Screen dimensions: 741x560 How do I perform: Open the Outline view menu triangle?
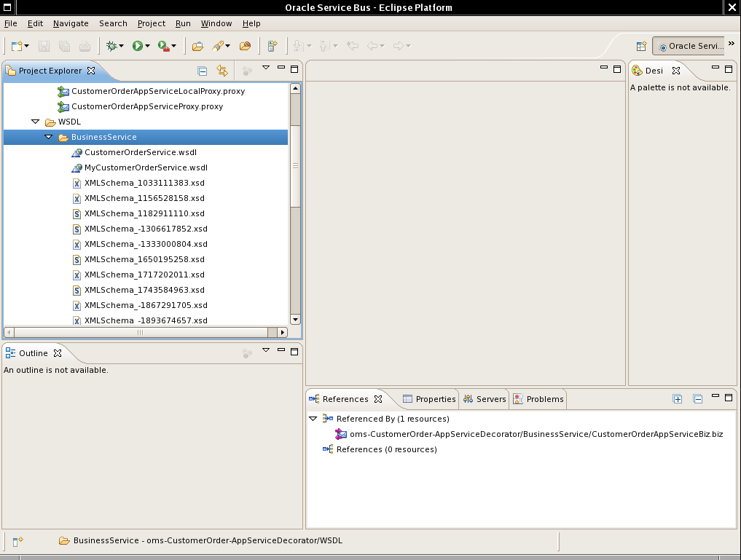click(x=266, y=350)
